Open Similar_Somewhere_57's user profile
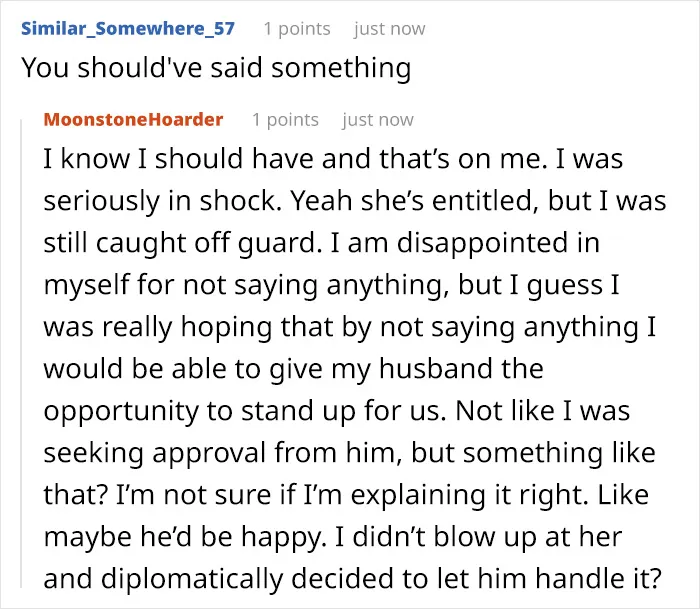 tap(128, 29)
